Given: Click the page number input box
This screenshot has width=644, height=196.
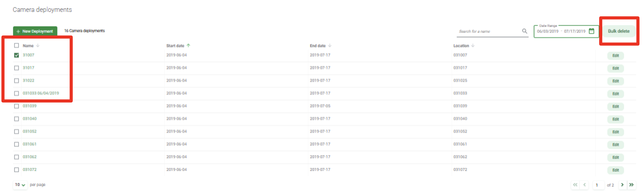Looking at the screenshot, I should pos(598,185).
